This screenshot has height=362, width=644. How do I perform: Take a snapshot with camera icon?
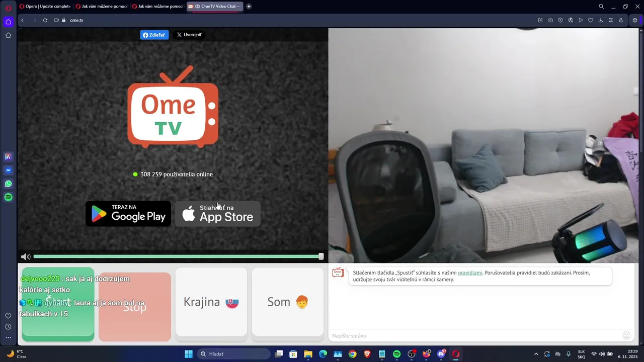tap(550, 20)
